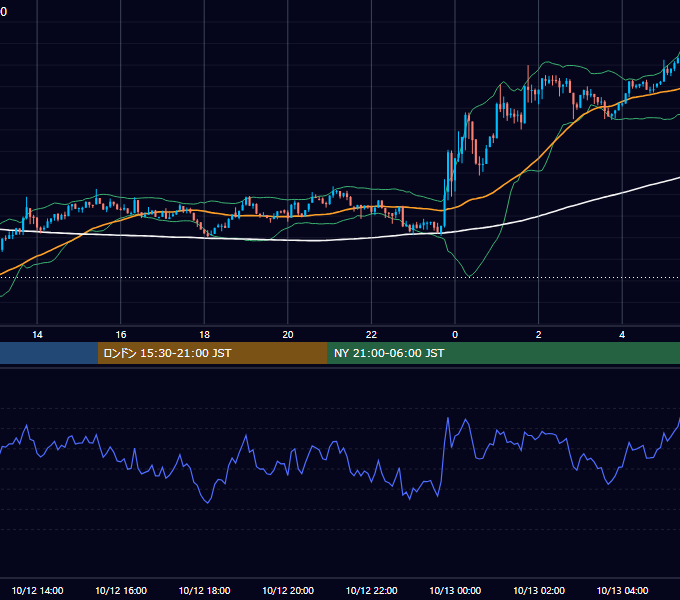The width and height of the screenshot is (680, 600).
Task: Click the 10/12 22:00 time label
Action: pos(371,590)
